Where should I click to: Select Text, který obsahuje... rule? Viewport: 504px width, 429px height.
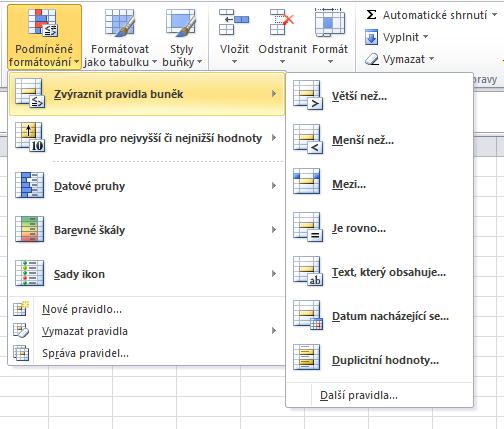pyautogui.click(x=380, y=272)
